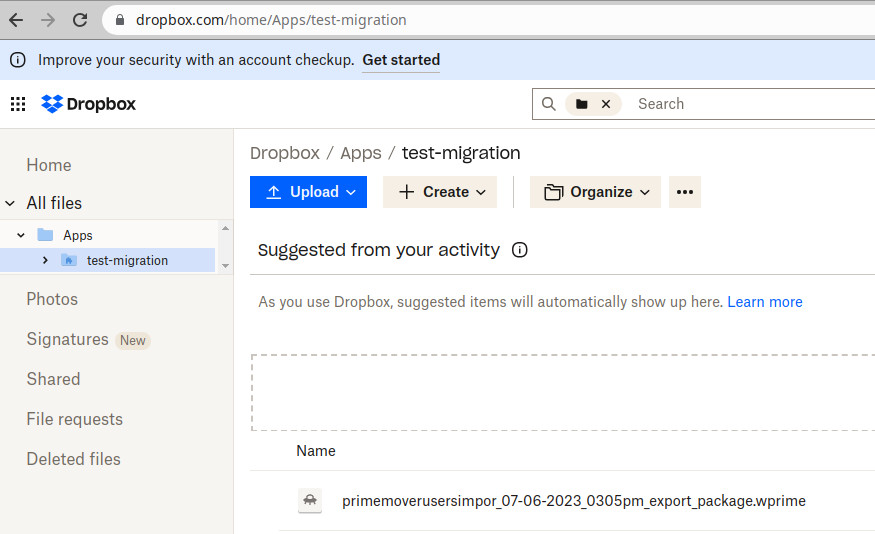
Task: Open the Get started account checkup link
Action: point(401,60)
